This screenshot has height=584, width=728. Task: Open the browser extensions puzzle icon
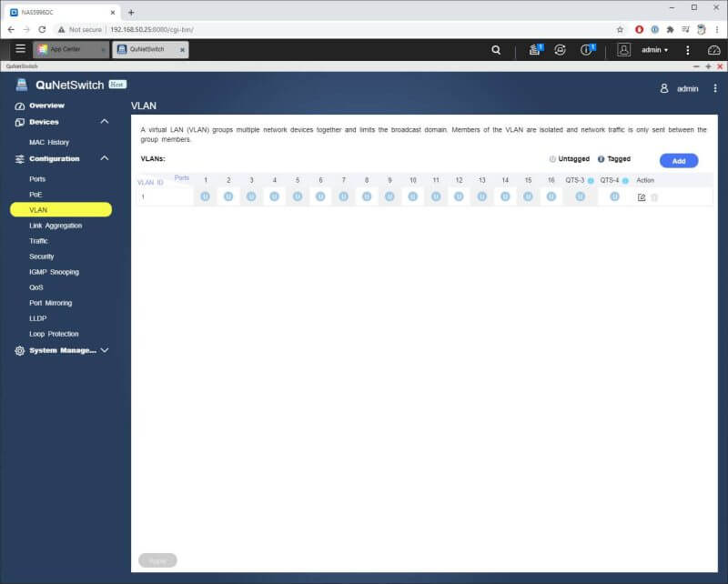(x=670, y=29)
